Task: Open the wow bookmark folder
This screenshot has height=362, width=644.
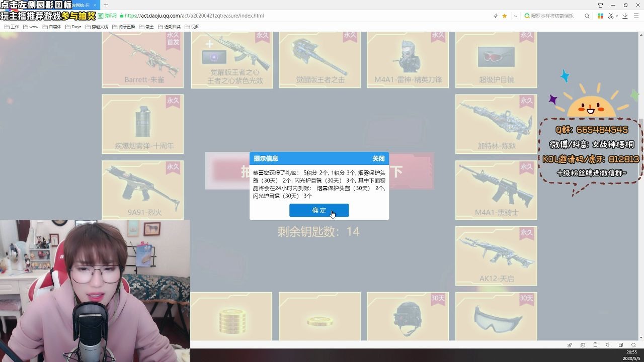Action: click(x=31, y=27)
